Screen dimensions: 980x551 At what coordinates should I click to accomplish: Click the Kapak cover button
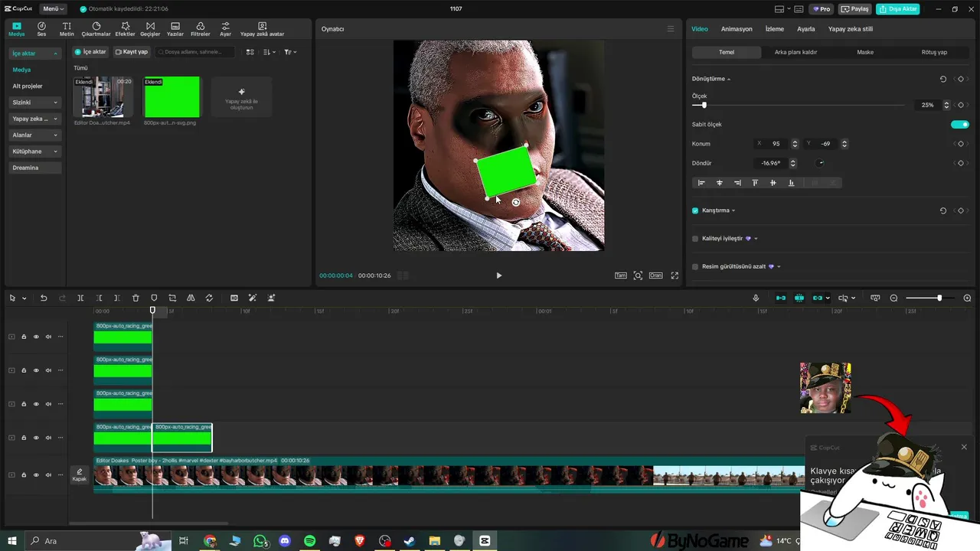pos(80,475)
